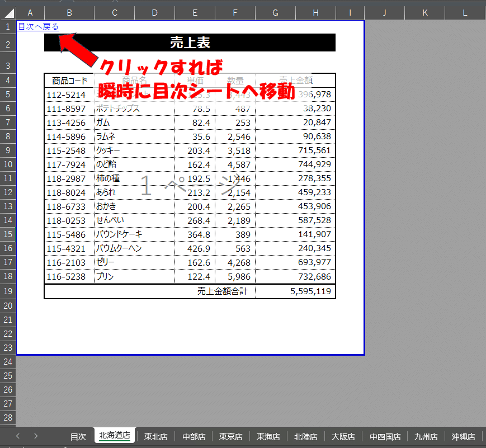
Task: Click the left sheet navigation arrow
Action: (17, 436)
